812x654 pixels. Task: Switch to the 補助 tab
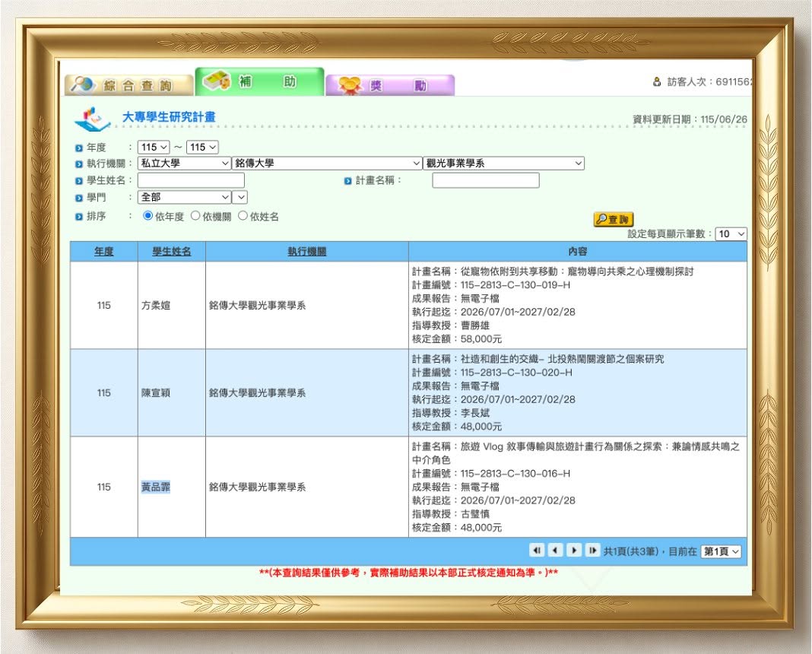pyautogui.click(x=260, y=82)
